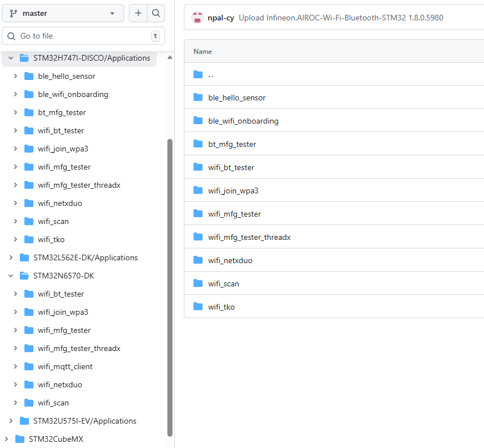Image resolution: width=484 pixels, height=448 pixels.
Task: Click folder icon beside wifi_netxduo in file list
Action: (198, 260)
